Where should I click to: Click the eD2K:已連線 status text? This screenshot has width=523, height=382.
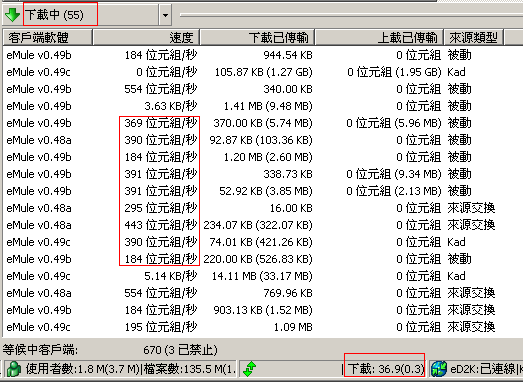[x=483, y=369]
